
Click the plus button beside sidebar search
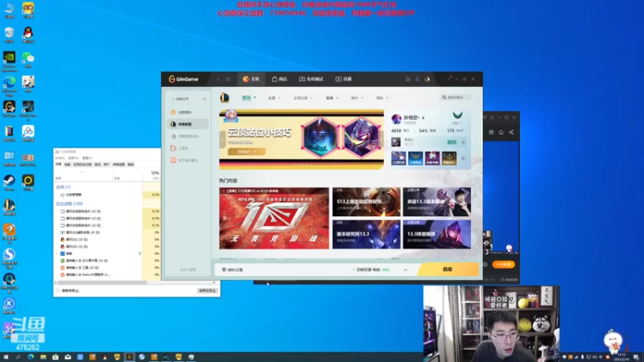pyautogui.click(x=204, y=99)
